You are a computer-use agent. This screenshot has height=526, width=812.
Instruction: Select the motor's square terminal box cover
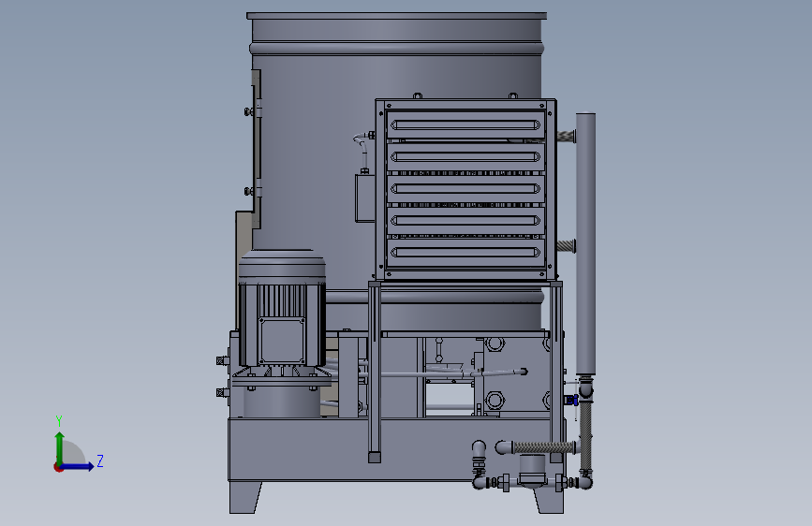pyautogui.click(x=282, y=341)
